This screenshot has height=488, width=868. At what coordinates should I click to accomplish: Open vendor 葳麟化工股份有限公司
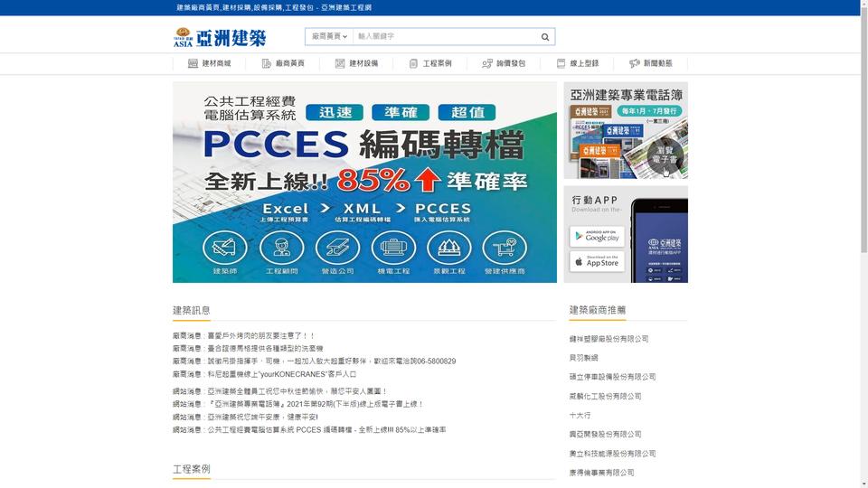pyautogui.click(x=605, y=396)
